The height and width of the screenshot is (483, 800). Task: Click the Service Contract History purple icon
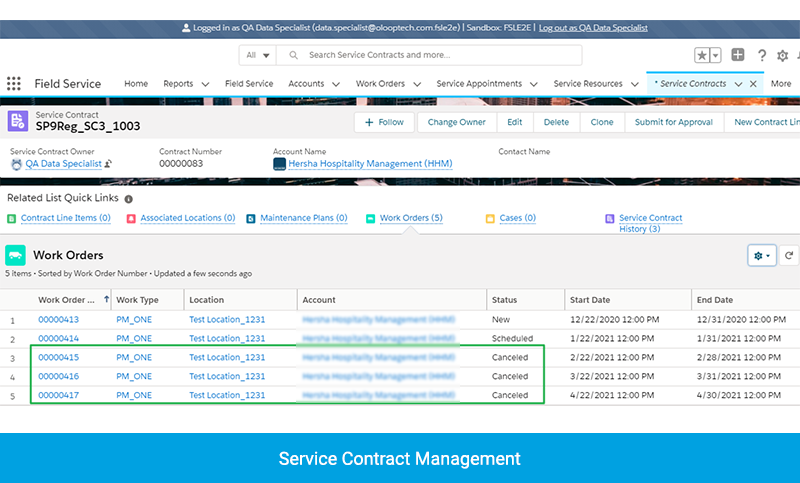point(610,219)
